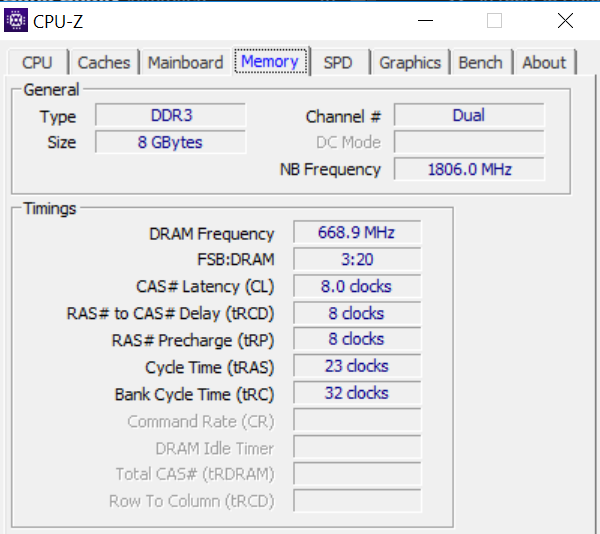Click the CPU-Z window title text

point(58,21)
